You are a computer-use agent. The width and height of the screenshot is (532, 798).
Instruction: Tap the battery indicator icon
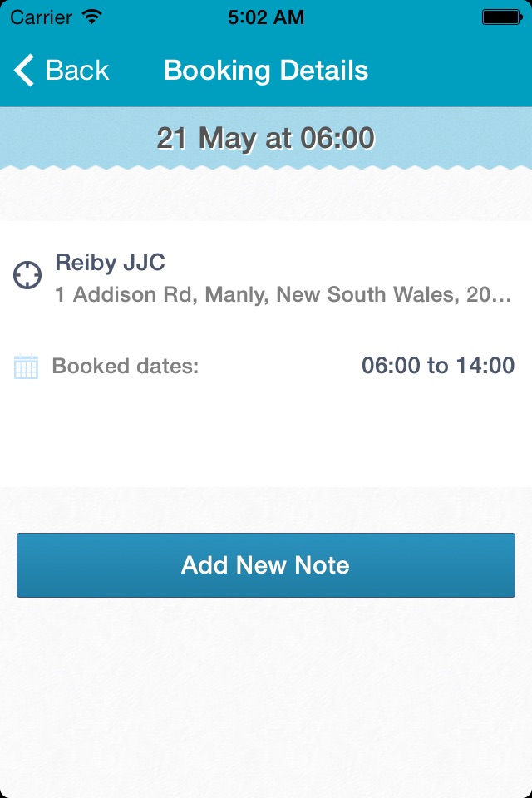502,17
